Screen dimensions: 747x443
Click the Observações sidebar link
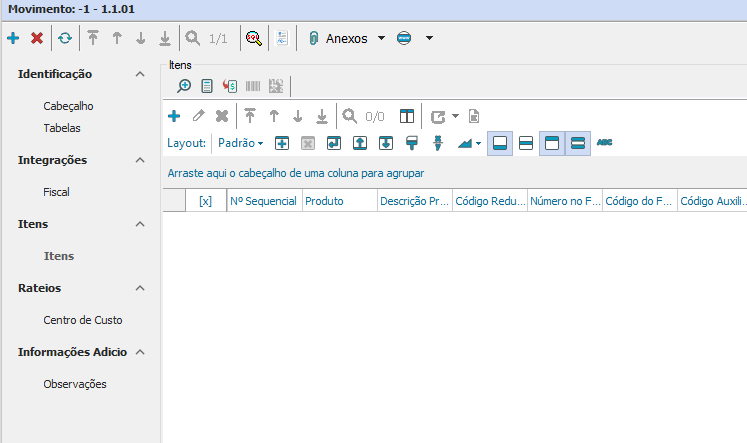pos(75,384)
